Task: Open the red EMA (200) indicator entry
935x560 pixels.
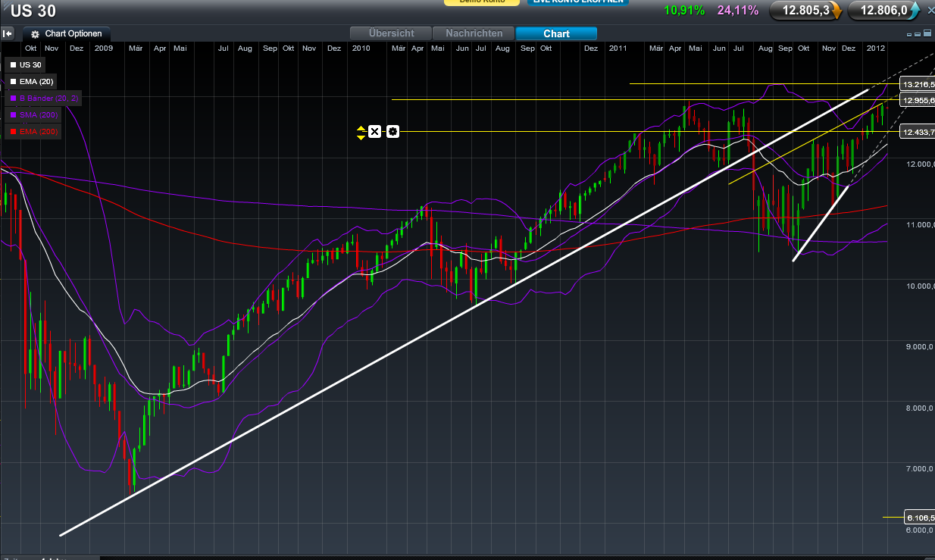Action: [32, 131]
